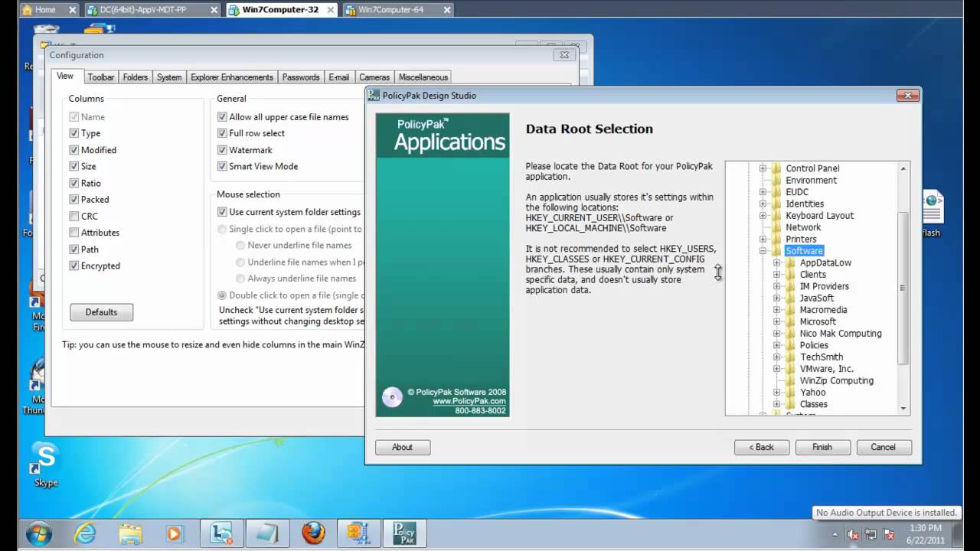
Task: Close the Home tab
Action: (x=73, y=10)
